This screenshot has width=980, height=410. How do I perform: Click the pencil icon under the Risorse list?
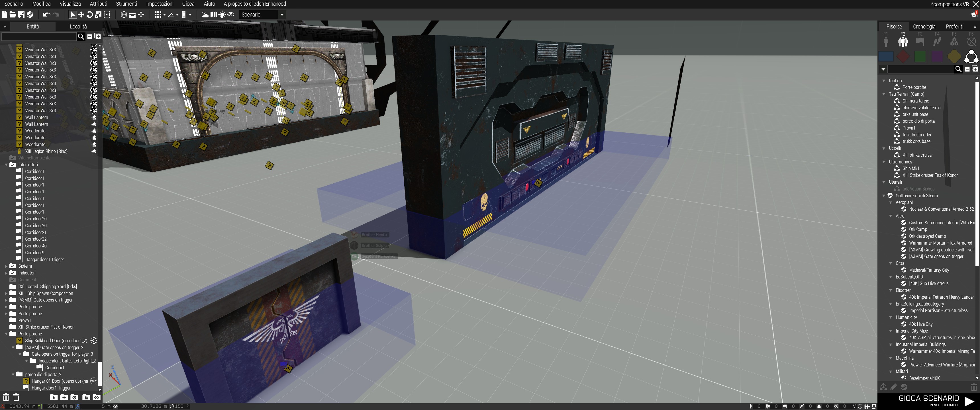[894, 387]
